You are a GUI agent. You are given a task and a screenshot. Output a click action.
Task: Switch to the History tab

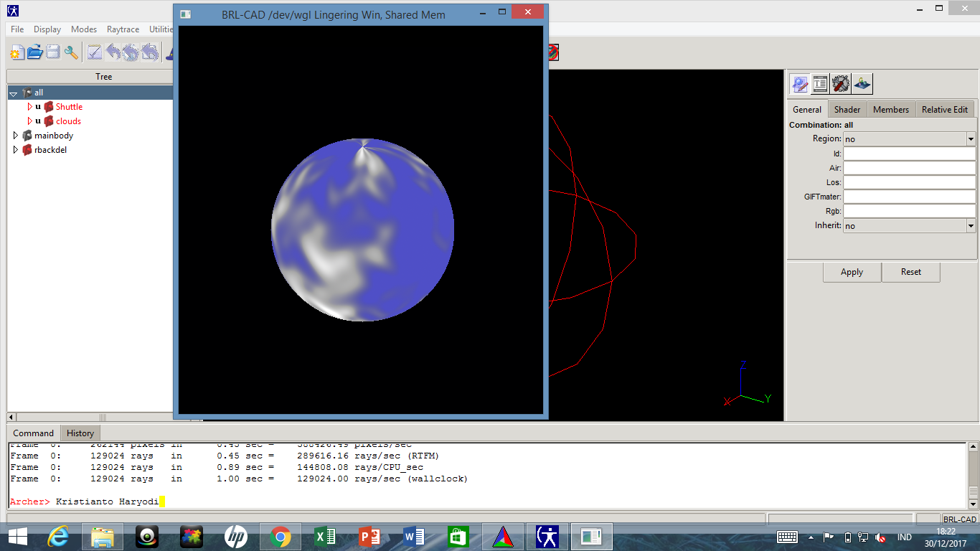[x=80, y=433]
